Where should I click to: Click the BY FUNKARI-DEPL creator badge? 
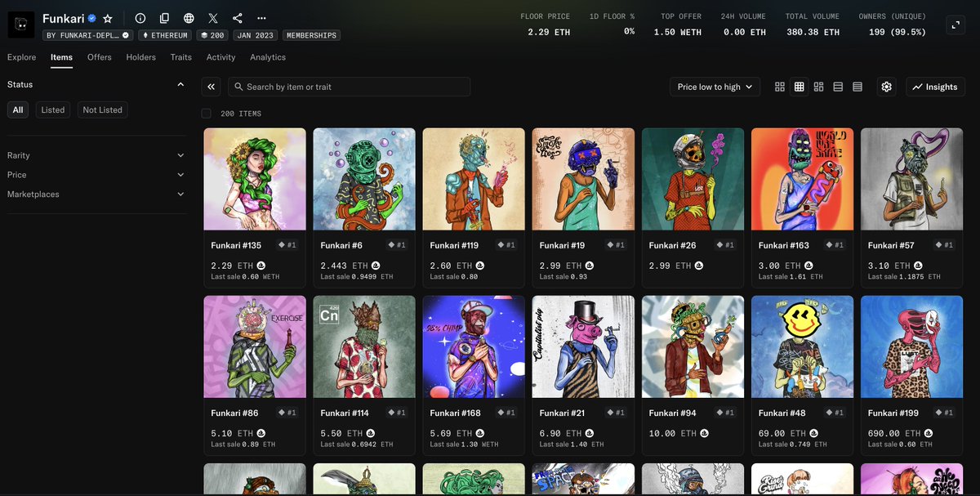88,36
